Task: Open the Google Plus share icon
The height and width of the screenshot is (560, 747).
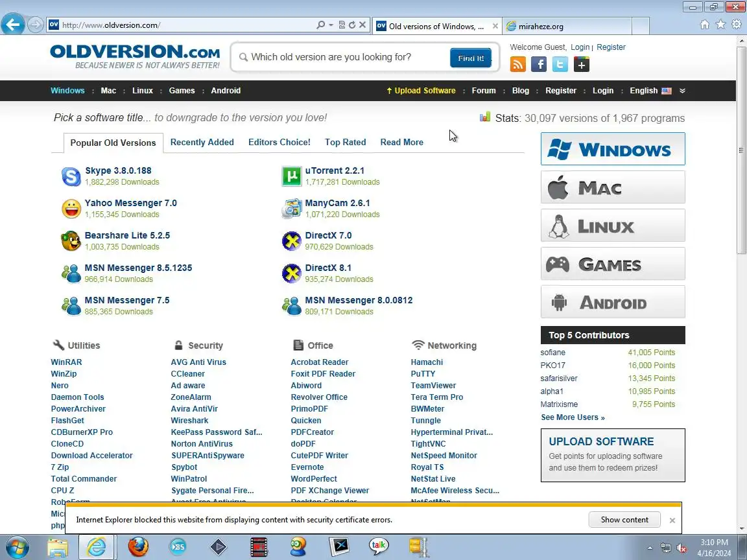Action: (x=581, y=64)
